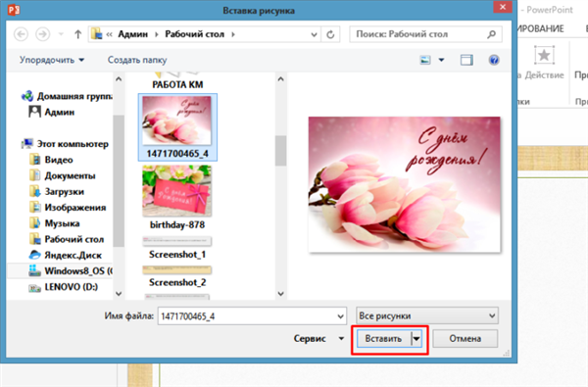Select the 1471700465_4 image thumbnail
588x387 pixels.
pos(177,127)
